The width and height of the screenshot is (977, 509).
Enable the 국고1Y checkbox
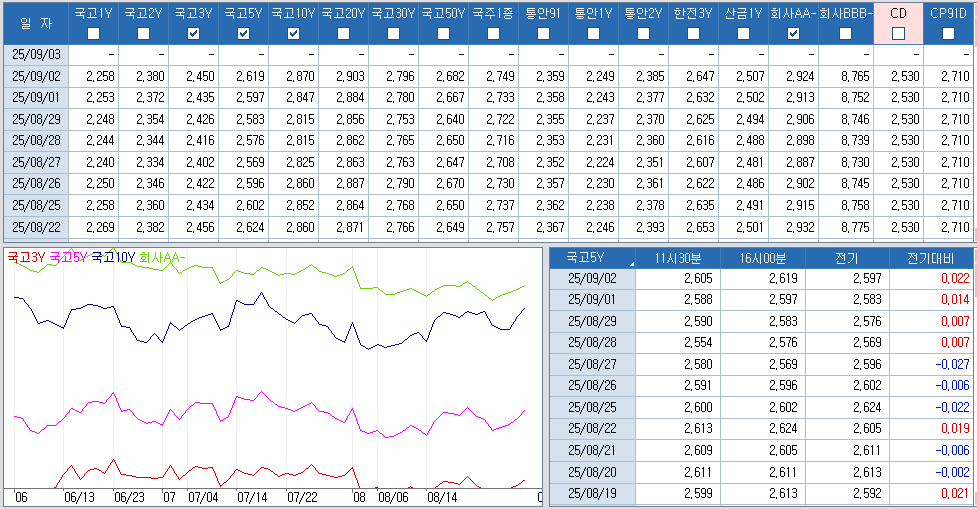94,34
